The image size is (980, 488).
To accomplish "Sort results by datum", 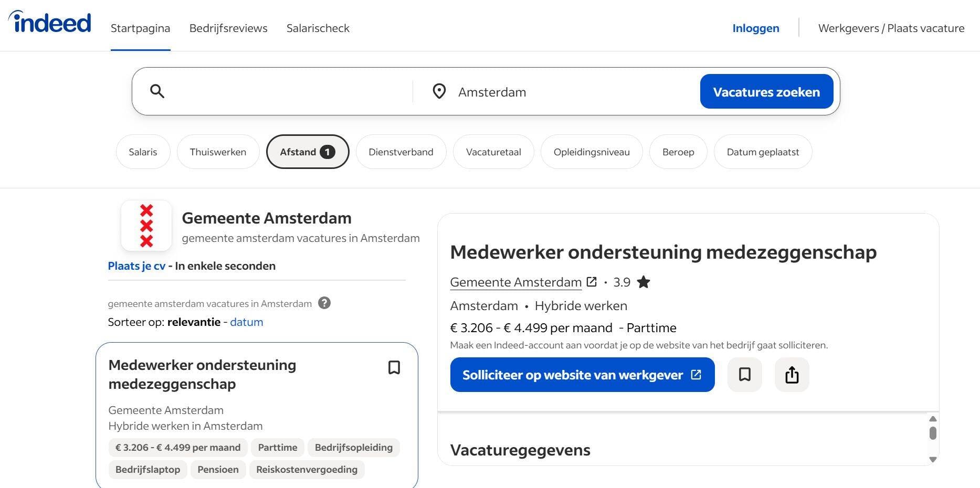I will (247, 322).
